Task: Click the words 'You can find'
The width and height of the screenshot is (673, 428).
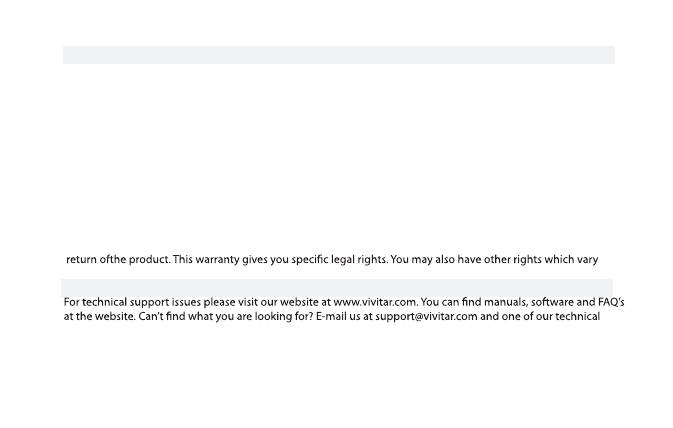Action: click(x=451, y=303)
